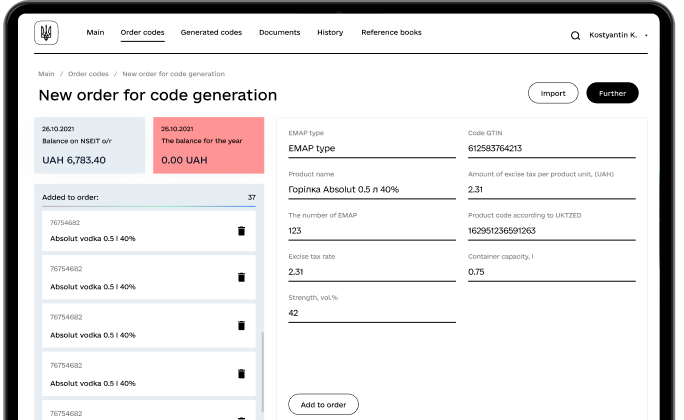Open the Documents section

click(x=280, y=32)
